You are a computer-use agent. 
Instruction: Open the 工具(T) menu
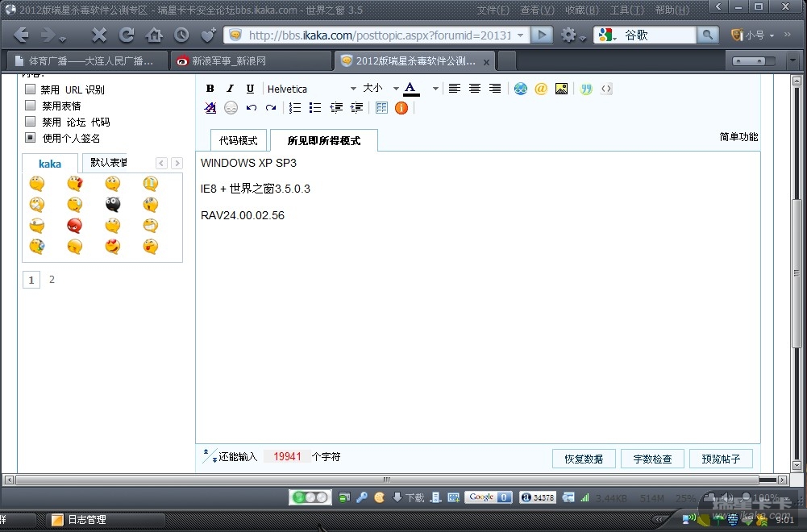click(x=627, y=10)
